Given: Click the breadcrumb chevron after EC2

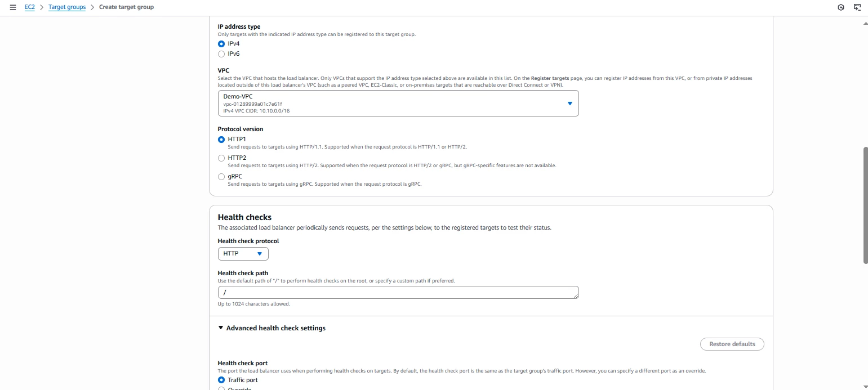Looking at the screenshot, I should (42, 7).
